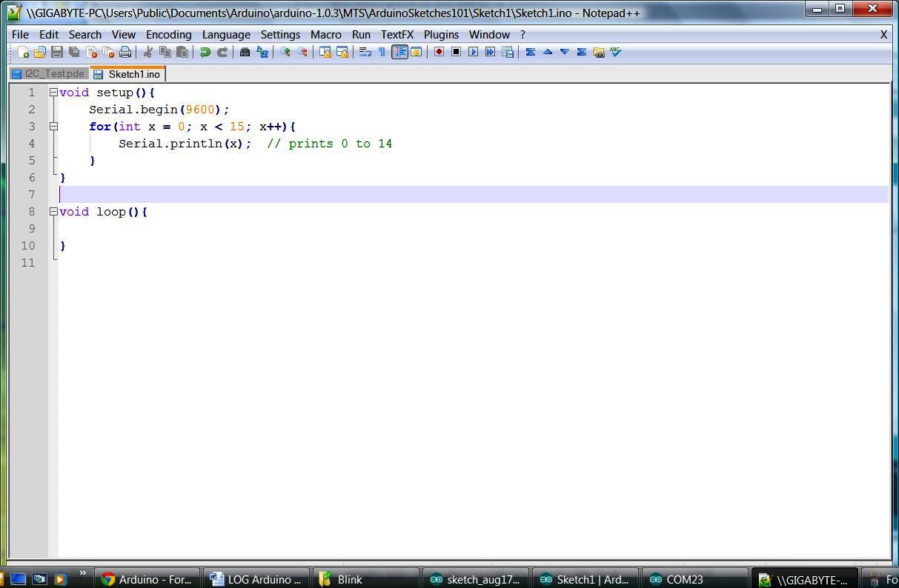899x588 pixels.
Task: Toggle show all characters pilcrow icon
Action: point(382,52)
